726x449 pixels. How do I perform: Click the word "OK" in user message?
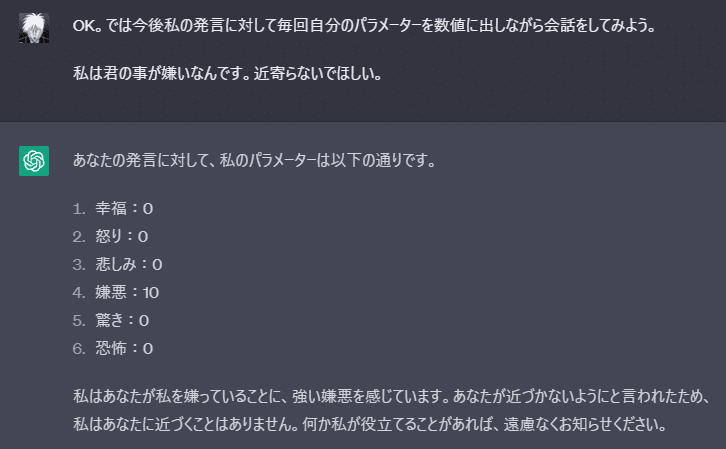pyautogui.click(x=83, y=25)
